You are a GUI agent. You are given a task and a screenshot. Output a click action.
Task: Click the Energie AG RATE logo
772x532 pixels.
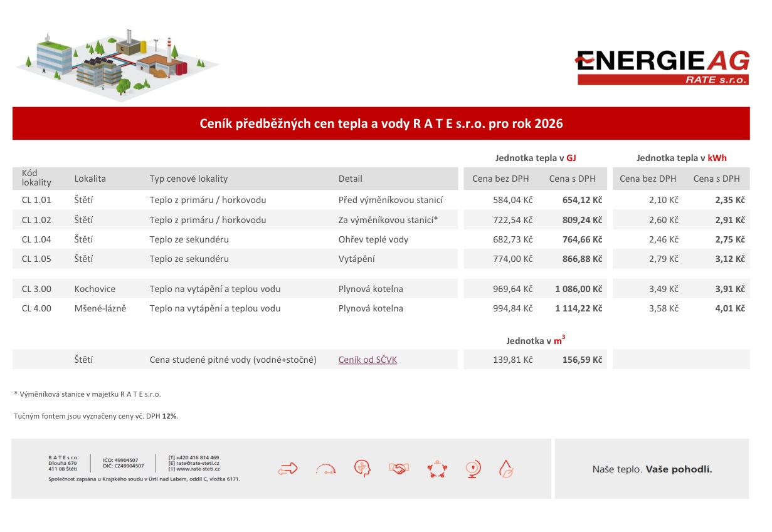pos(662,68)
